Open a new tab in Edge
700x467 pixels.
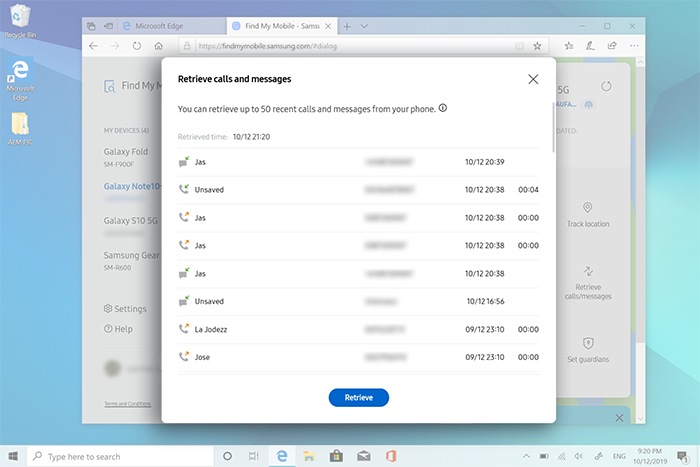[x=347, y=26]
